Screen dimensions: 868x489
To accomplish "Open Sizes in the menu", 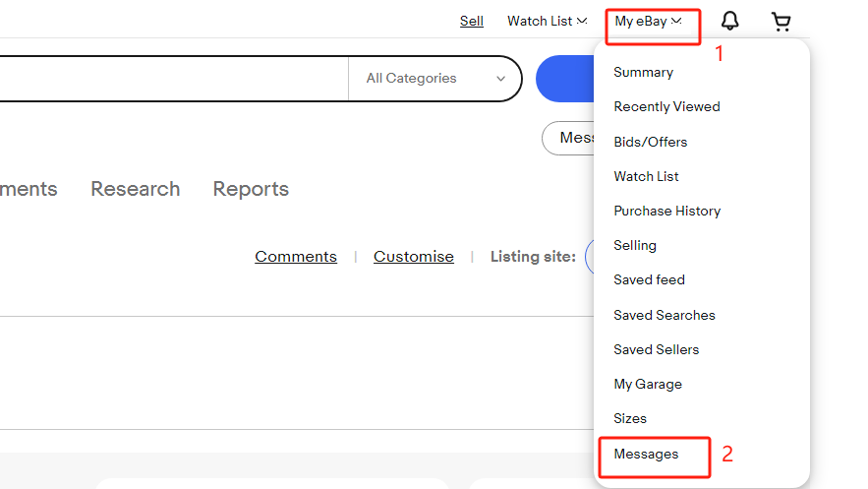I will (x=630, y=419).
